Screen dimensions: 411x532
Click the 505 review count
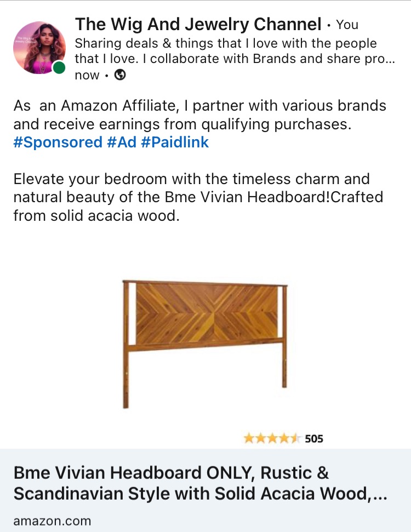[x=314, y=438]
